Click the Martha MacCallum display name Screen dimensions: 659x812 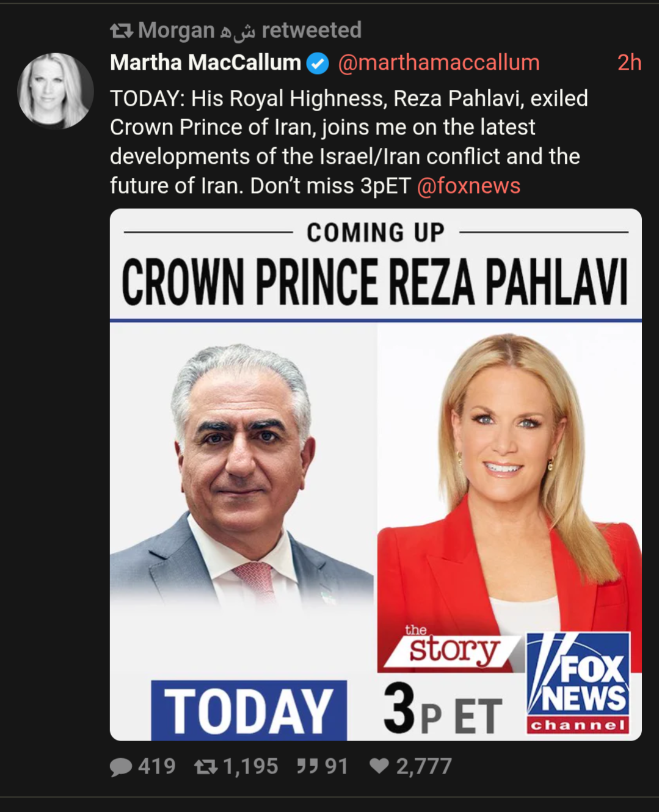(x=205, y=62)
